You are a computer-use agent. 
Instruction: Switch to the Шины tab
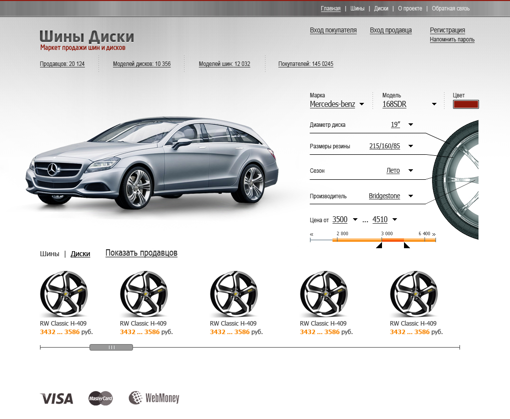(x=49, y=254)
